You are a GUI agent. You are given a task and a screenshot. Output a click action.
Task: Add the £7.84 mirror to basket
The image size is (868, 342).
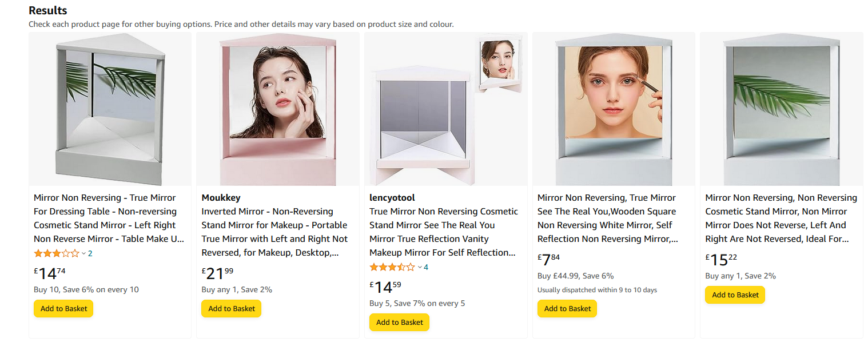(567, 309)
